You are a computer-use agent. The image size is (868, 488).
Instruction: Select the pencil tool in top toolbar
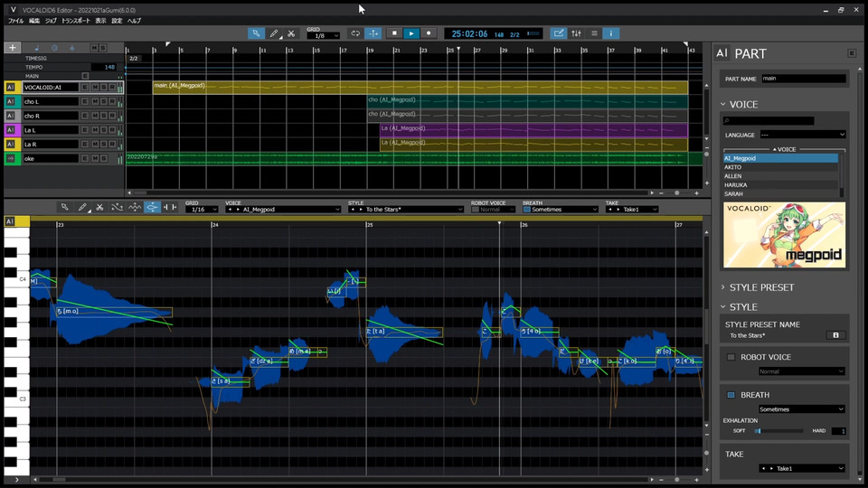[x=274, y=33]
